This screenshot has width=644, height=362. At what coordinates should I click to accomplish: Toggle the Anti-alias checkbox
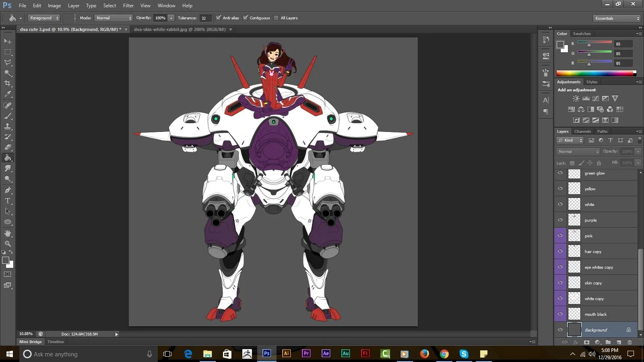[219, 18]
